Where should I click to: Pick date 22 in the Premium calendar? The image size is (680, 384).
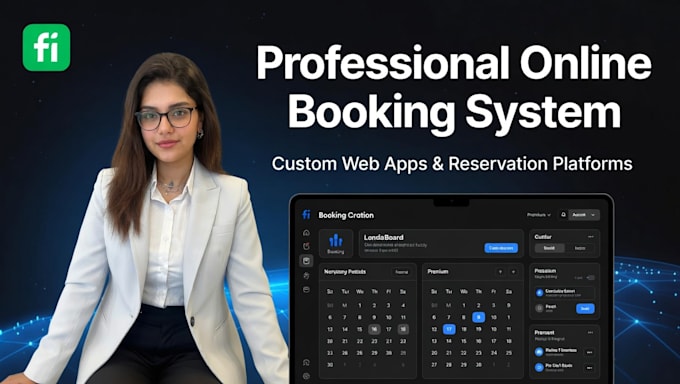[x=464, y=353]
